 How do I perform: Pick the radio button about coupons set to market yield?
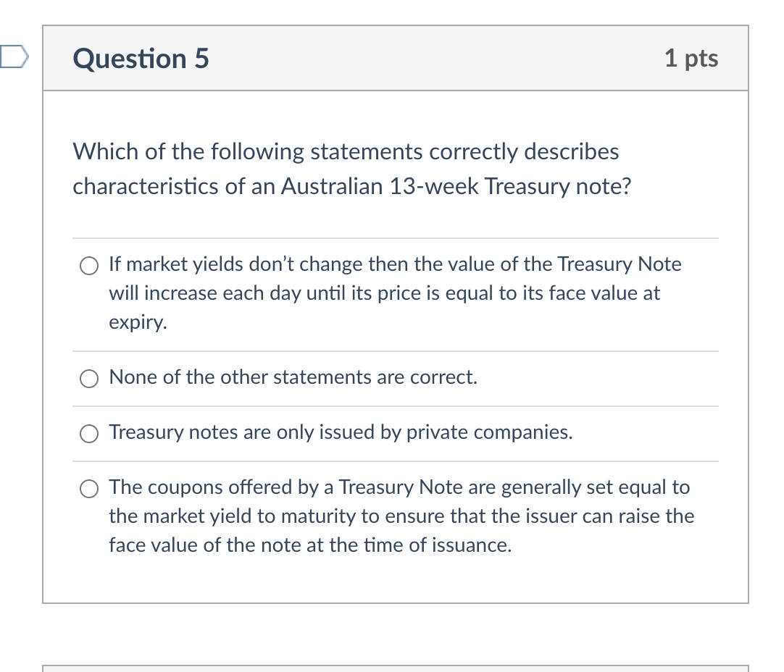point(88,489)
